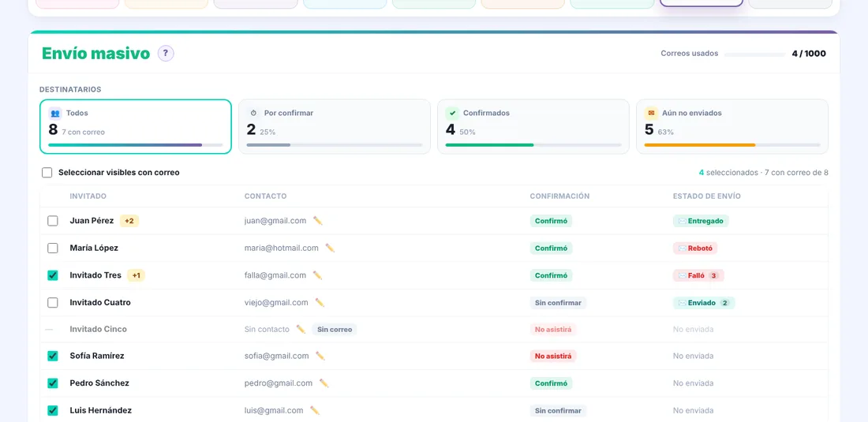Click the Falló status badge for Invitado Tres

point(698,275)
